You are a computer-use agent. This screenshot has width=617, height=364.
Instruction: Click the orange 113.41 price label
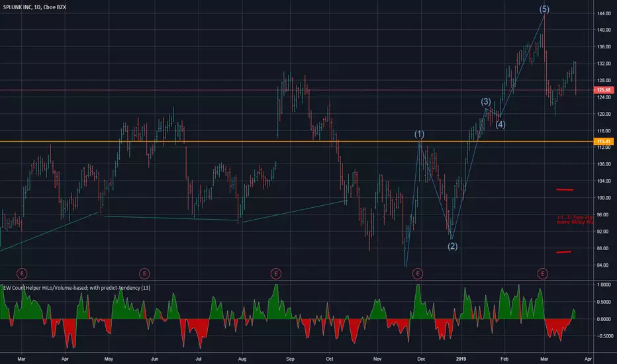tap(603, 141)
